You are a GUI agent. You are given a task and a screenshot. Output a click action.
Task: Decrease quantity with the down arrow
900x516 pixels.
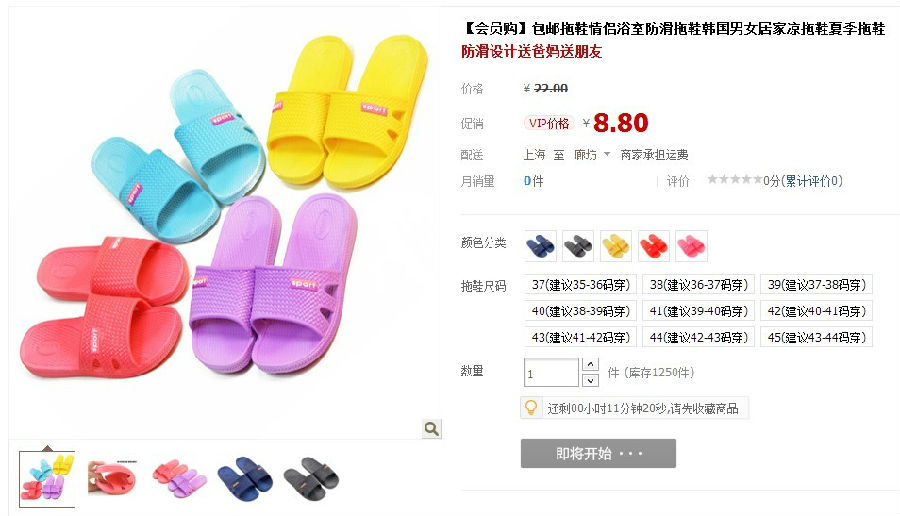(x=590, y=380)
